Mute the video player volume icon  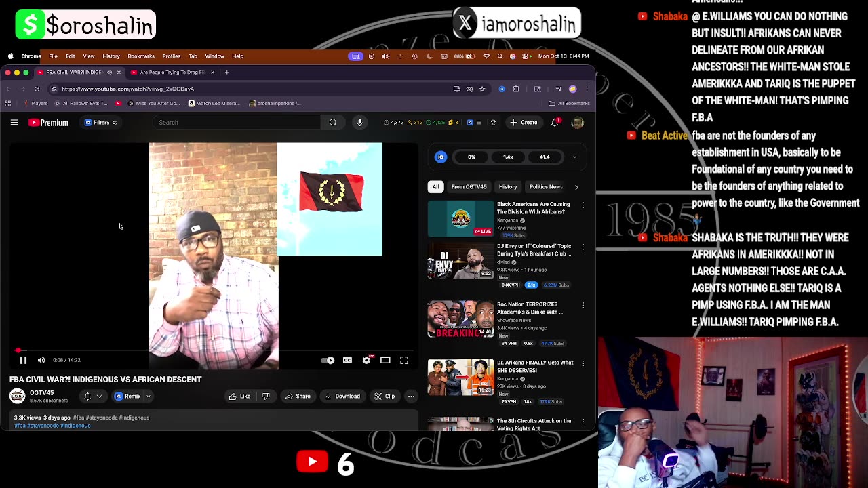tap(41, 361)
